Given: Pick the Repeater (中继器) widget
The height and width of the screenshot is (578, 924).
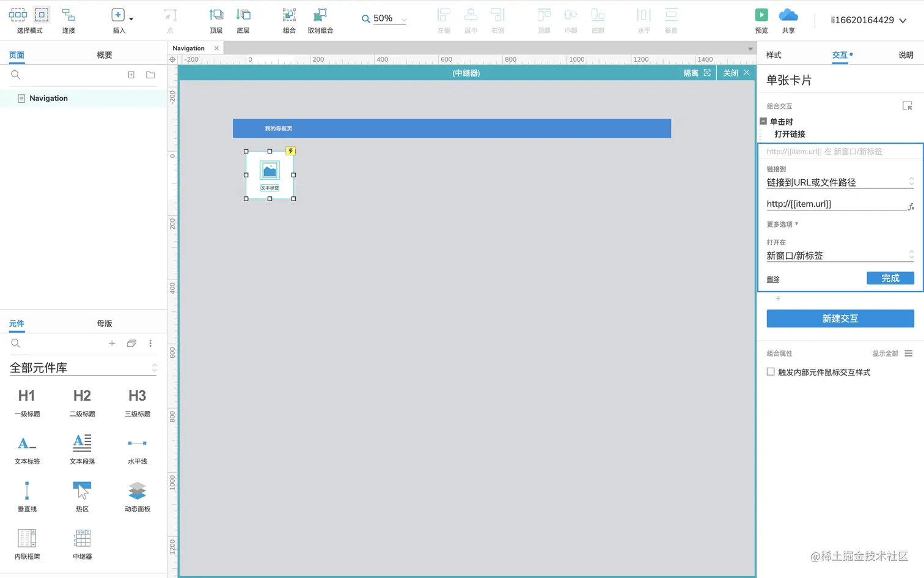Looking at the screenshot, I should [82, 545].
